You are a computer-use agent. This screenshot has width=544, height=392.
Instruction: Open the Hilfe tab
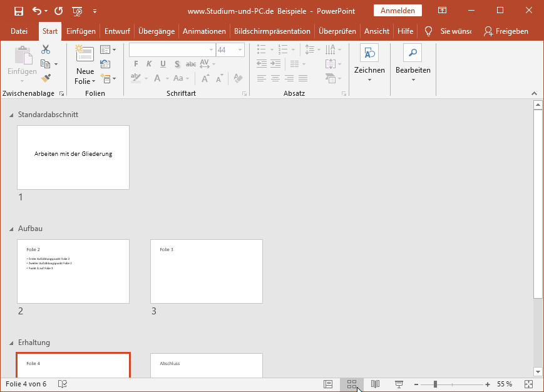tap(405, 31)
